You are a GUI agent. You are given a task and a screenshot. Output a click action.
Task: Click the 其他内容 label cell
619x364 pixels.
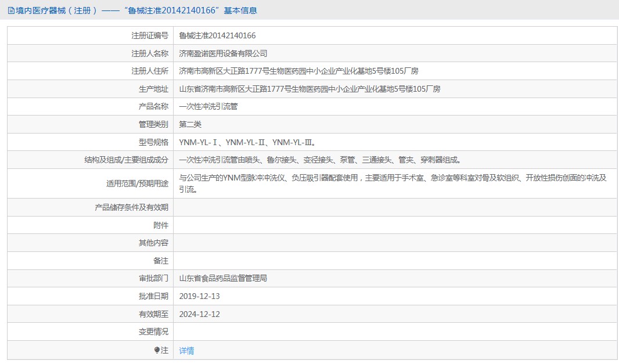pyautogui.click(x=91, y=243)
